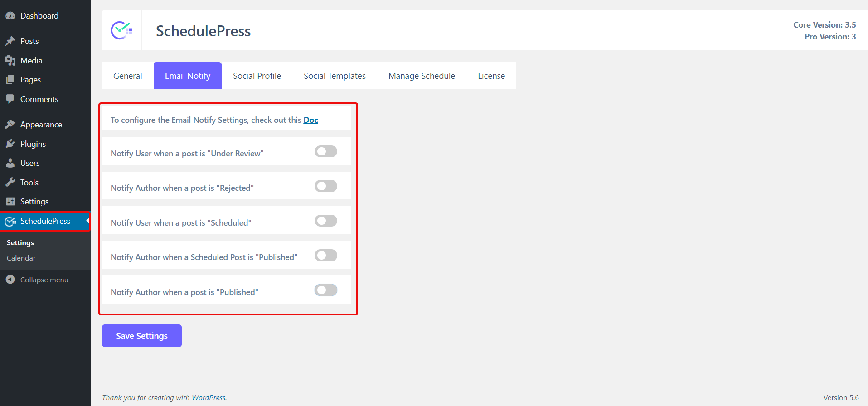This screenshot has height=406, width=868.
Task: Toggle notify author when Scheduled Post is "Published"
Action: coord(326,255)
